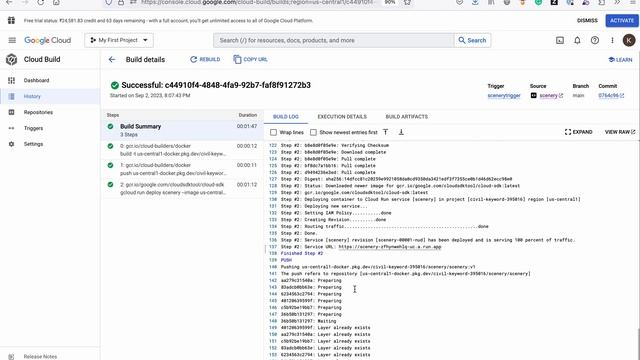Viewport: 640px width, 360px height.
Task: Select step 2 gcloud run deploy row
Action: [x=182, y=189]
